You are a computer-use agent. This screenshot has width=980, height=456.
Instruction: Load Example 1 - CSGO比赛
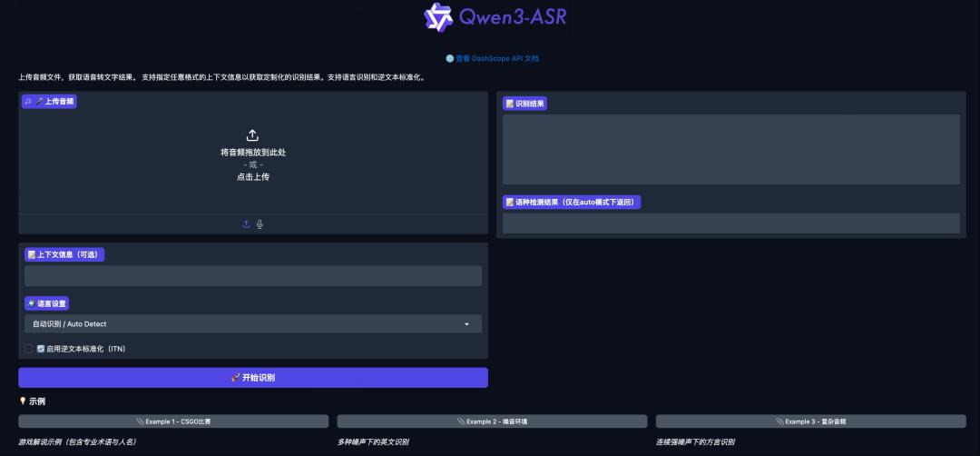[173, 421]
